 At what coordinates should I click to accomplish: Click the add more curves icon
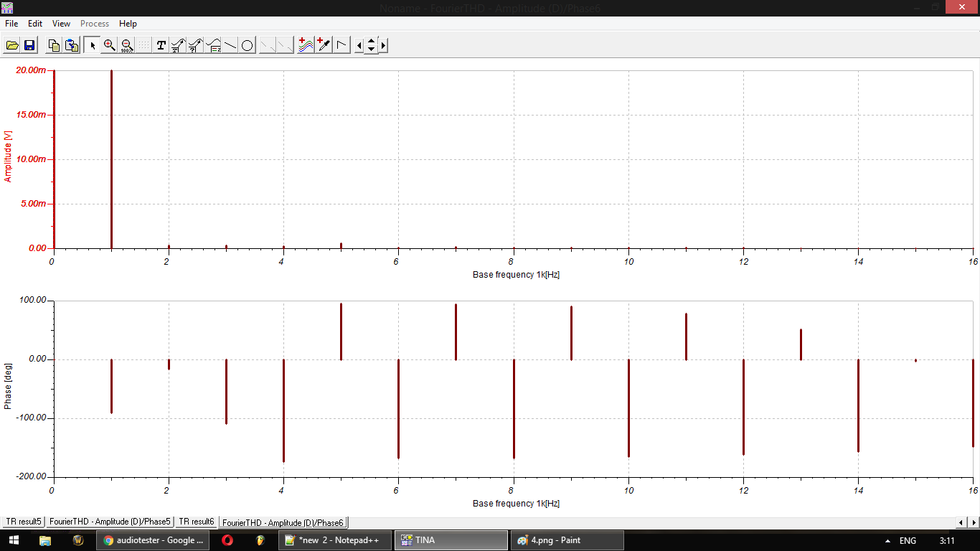click(306, 45)
